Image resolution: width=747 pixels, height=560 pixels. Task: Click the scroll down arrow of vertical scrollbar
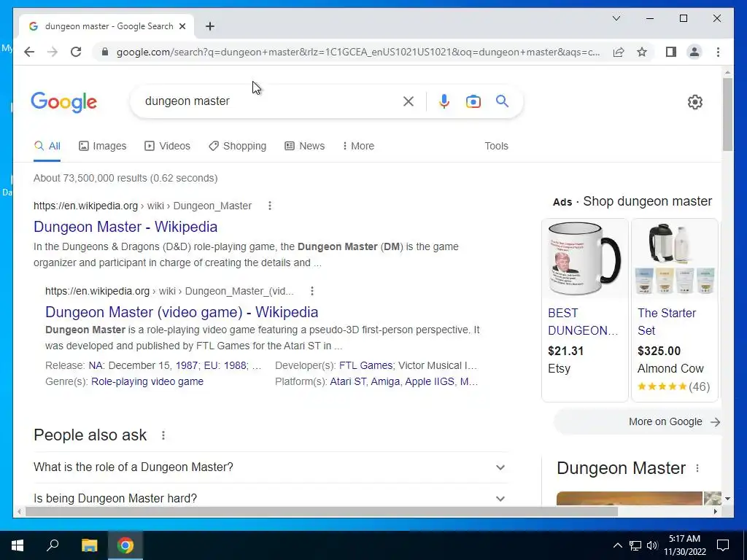click(x=727, y=499)
